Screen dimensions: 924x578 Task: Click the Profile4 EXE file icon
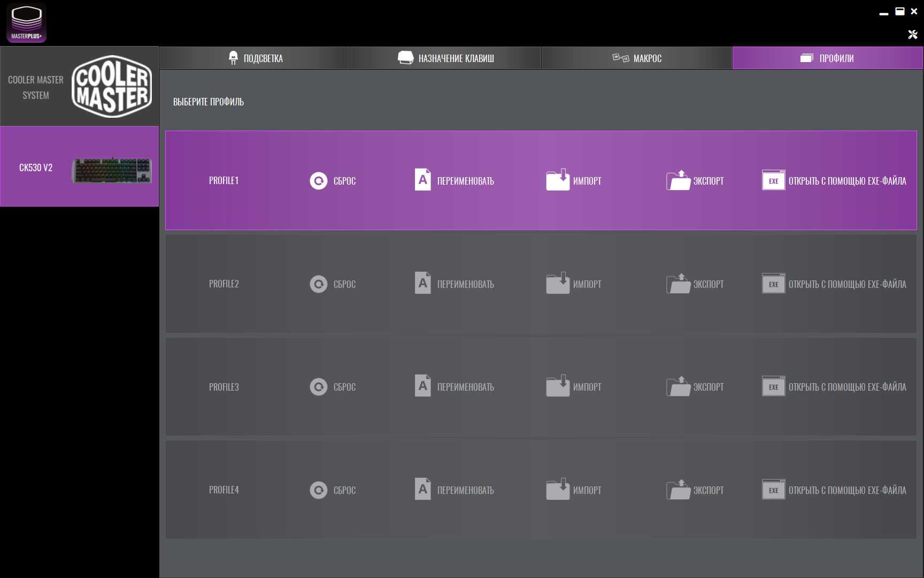click(x=773, y=490)
